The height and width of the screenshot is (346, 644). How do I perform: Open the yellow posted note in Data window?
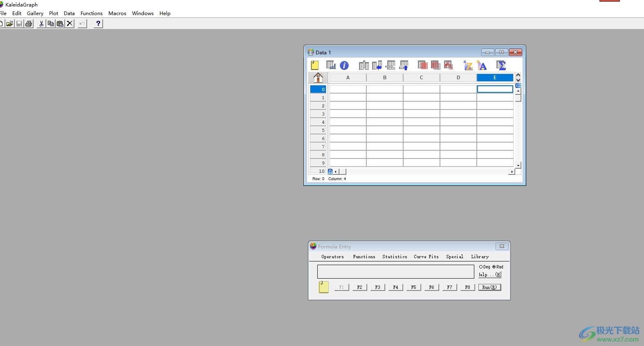(x=315, y=65)
